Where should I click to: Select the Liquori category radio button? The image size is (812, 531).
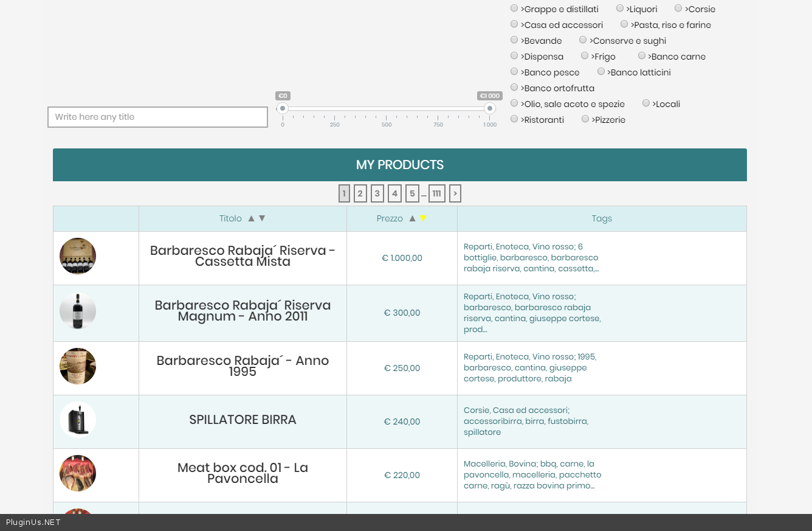pyautogui.click(x=620, y=9)
